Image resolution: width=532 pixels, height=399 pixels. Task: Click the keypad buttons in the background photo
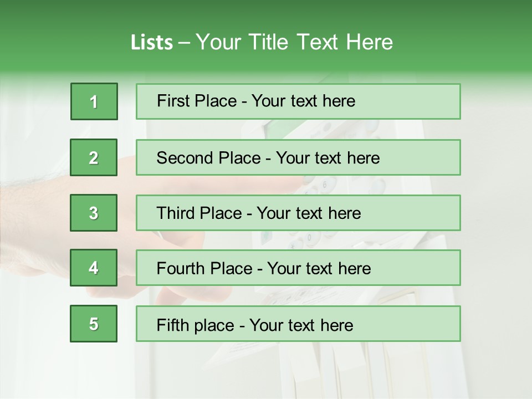click(310, 239)
